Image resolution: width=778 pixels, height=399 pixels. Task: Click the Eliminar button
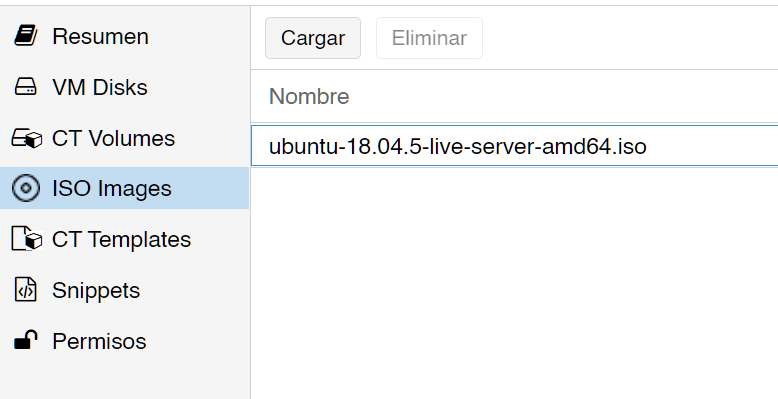point(429,38)
